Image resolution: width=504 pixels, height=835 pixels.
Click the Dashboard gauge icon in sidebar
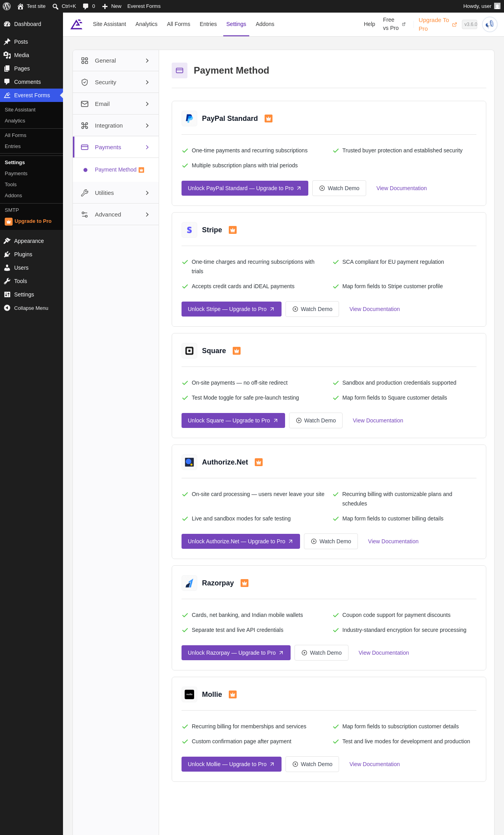pos(7,24)
